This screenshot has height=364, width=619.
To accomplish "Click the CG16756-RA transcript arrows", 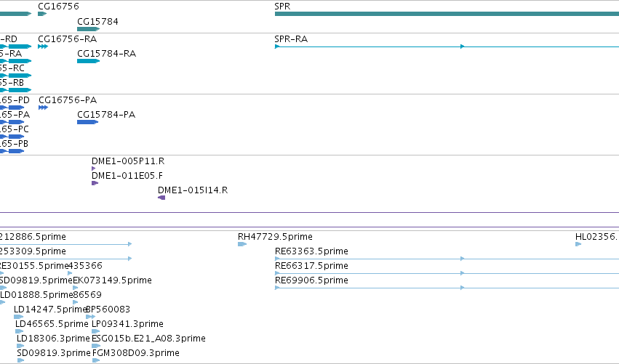I will [43, 46].
